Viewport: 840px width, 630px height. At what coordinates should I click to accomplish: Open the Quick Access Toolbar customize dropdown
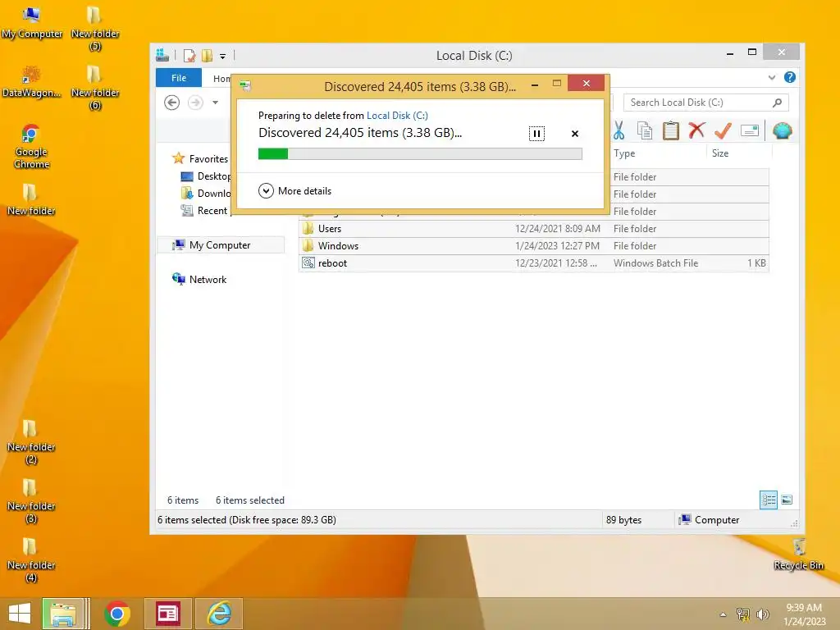tap(222, 56)
